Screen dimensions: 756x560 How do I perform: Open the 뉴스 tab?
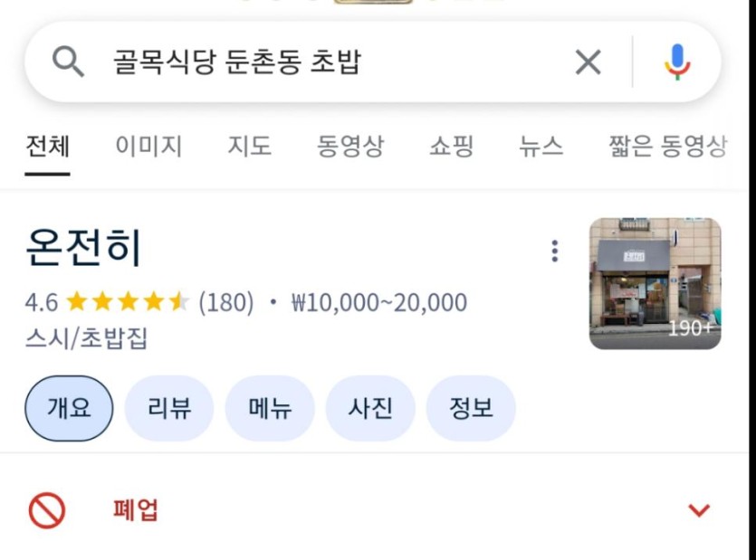tap(541, 147)
